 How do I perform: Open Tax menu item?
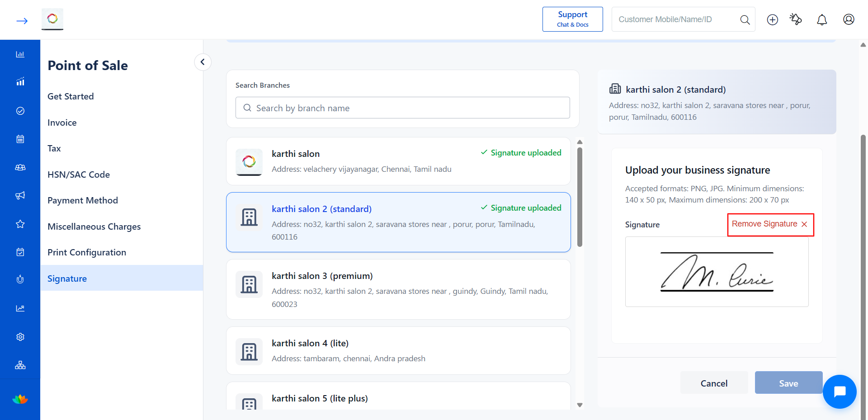point(54,148)
